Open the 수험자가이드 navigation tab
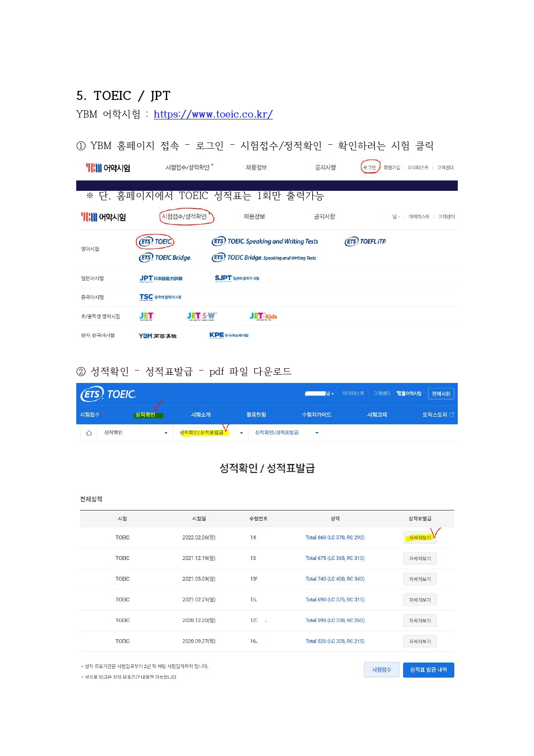 [317, 414]
